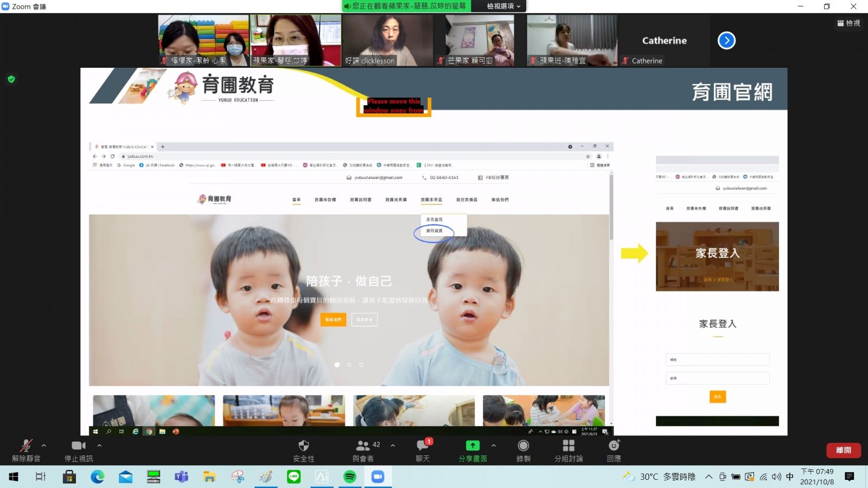Switch layout using the View button

(848, 23)
